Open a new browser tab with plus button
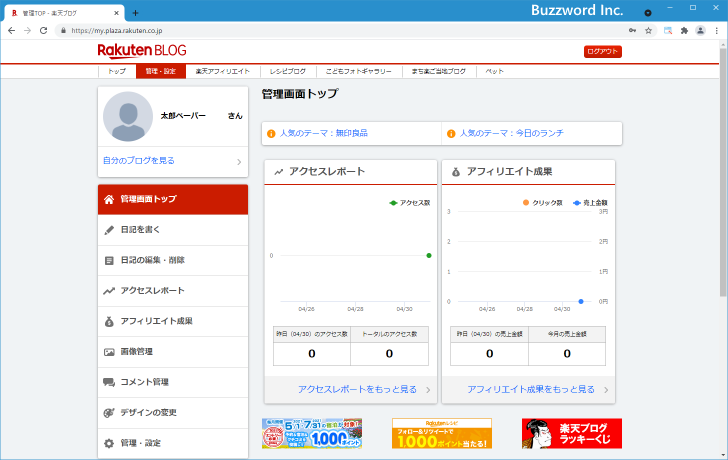This screenshot has height=460, width=728. coord(135,13)
